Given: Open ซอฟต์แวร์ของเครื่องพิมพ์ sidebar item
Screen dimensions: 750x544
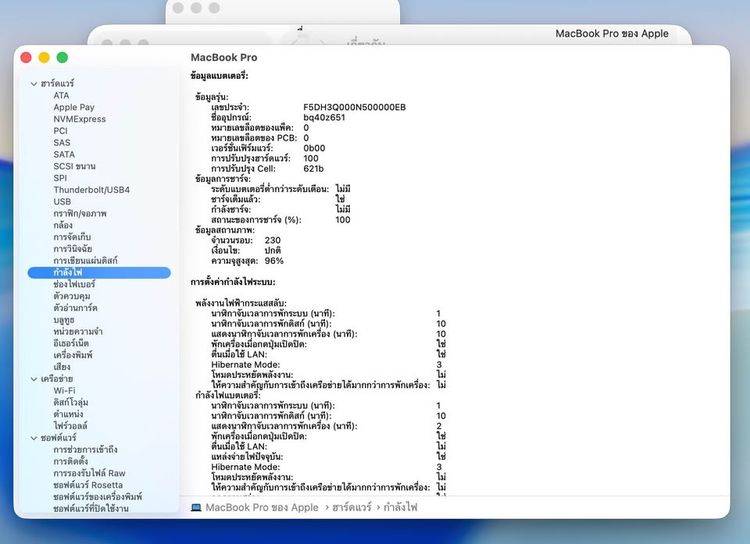Looking at the screenshot, I should (98, 497).
